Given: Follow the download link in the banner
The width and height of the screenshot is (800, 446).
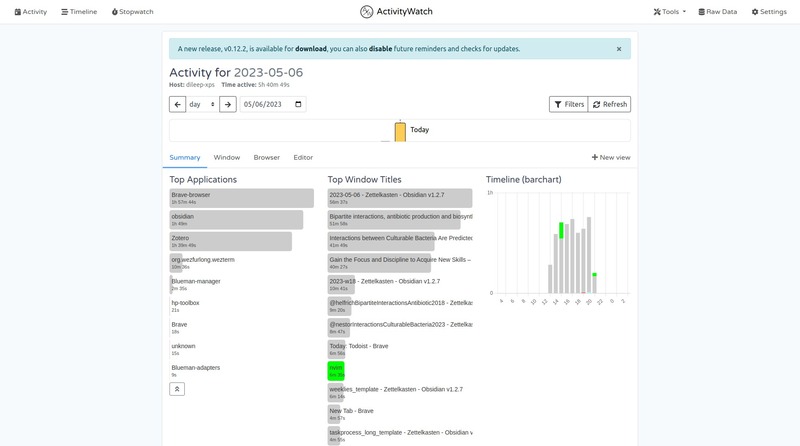Looking at the screenshot, I should click(x=311, y=49).
